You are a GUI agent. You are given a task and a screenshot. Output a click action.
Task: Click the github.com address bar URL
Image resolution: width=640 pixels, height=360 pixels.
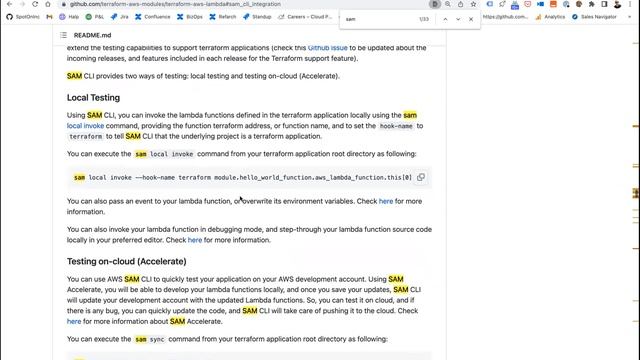(x=176, y=4)
